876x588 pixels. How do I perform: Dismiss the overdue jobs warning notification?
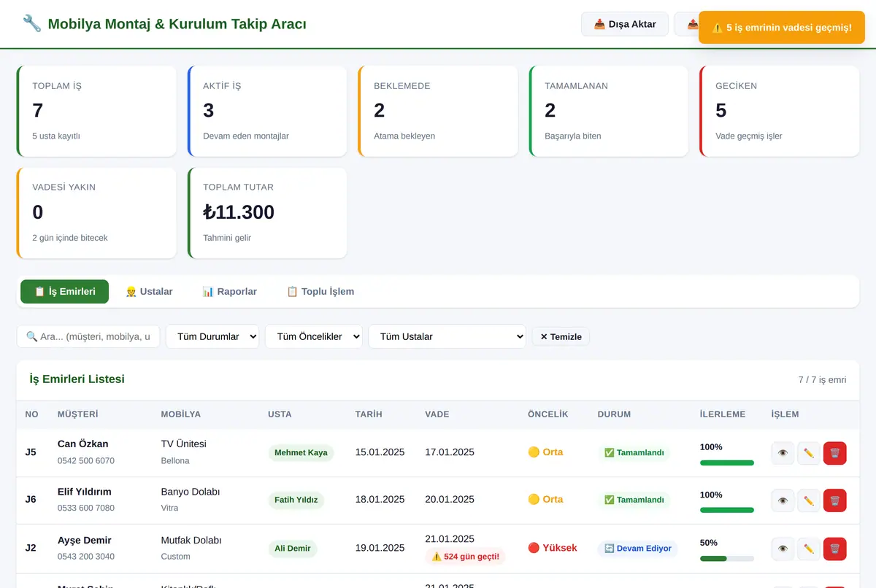pos(782,28)
